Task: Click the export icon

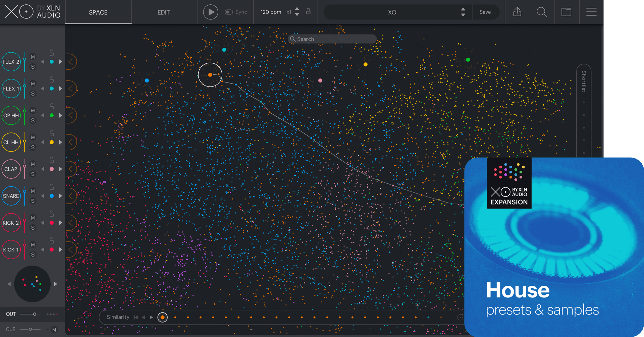Action: (x=517, y=12)
